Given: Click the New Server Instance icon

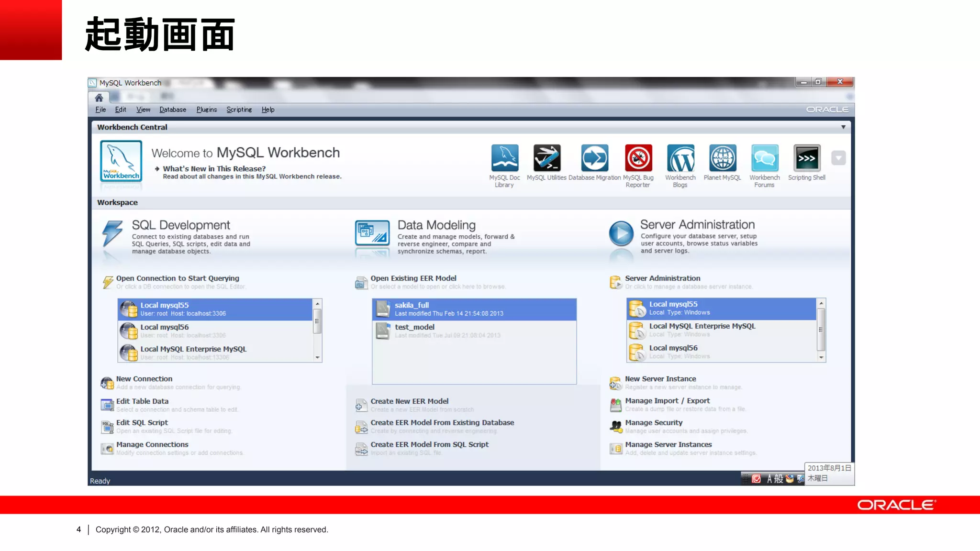Looking at the screenshot, I should (615, 383).
